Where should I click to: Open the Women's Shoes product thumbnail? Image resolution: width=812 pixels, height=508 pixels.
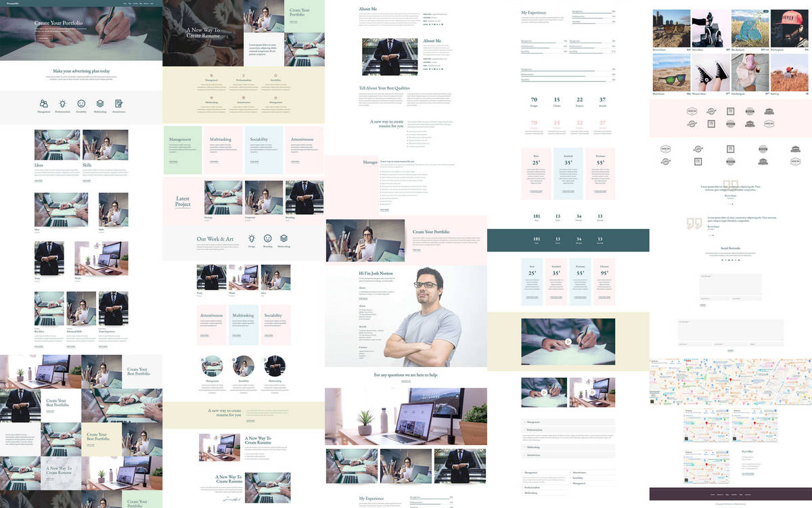point(710,72)
